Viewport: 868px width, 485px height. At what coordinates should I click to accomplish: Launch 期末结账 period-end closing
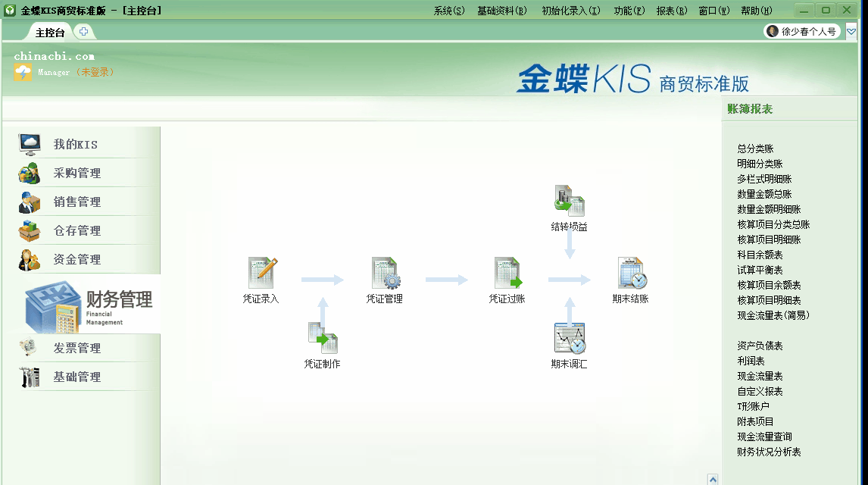pos(629,275)
